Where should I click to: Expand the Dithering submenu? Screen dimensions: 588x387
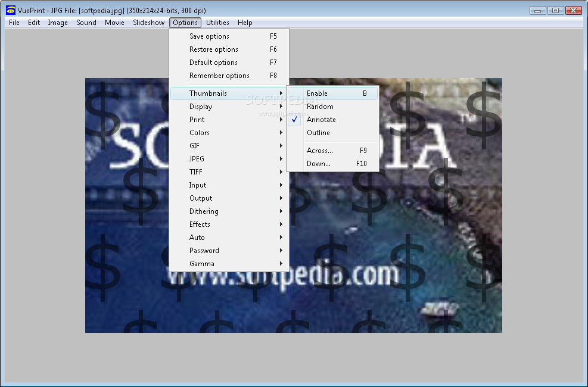tap(229, 211)
